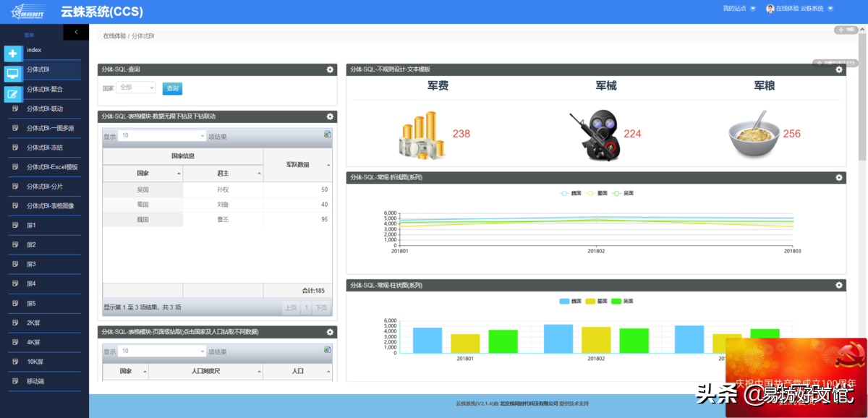
Task: Click the rice bowl 军粮 image
Action: pyautogui.click(x=754, y=135)
